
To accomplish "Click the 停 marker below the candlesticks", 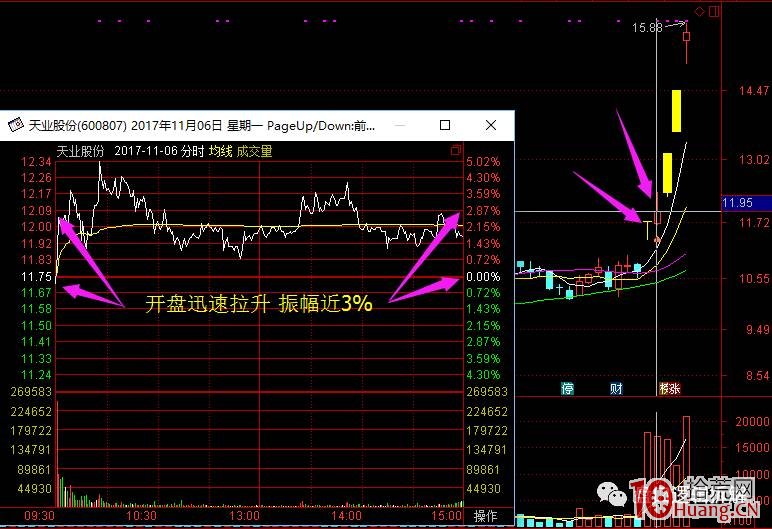I will pyautogui.click(x=567, y=387).
